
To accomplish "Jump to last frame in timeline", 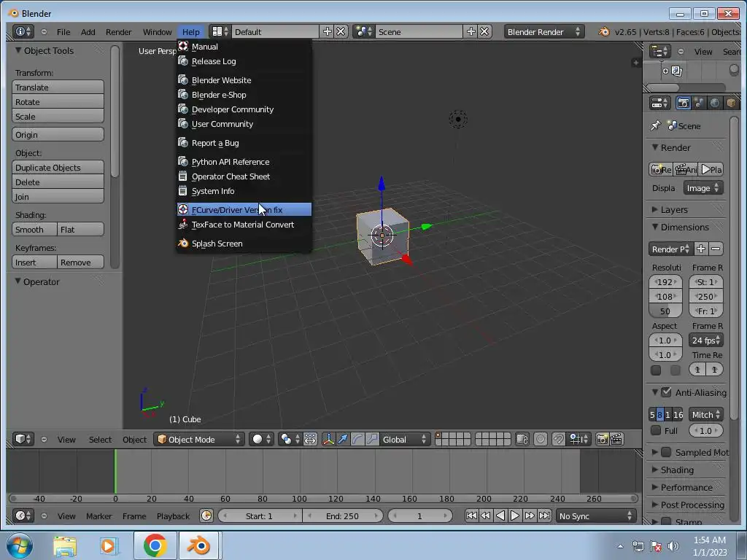I will pyautogui.click(x=544, y=516).
